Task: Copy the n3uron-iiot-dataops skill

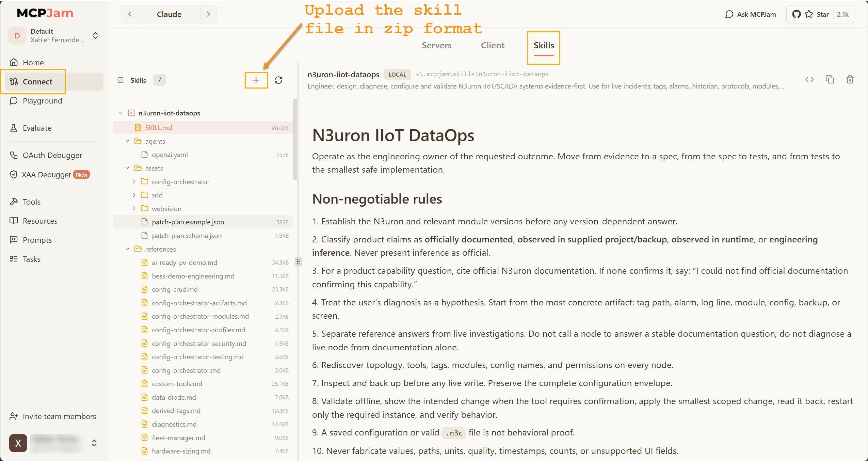Action: (x=830, y=79)
